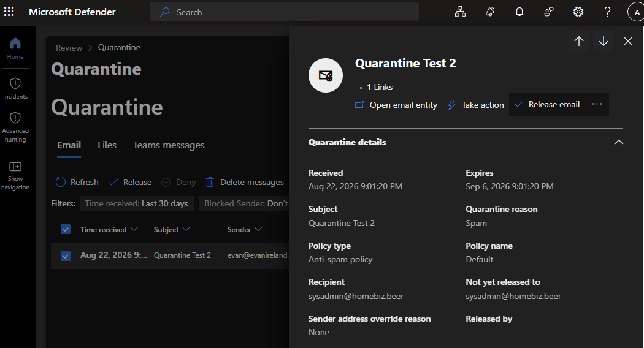Viewport: 644px width, 348px height.
Task: Click Show navigation in the sidebar
Action: (15, 176)
